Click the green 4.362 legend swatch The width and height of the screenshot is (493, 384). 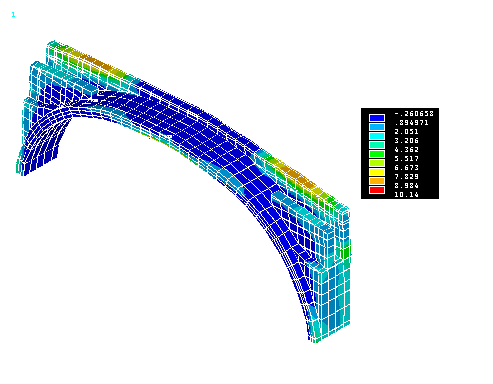[x=377, y=154]
